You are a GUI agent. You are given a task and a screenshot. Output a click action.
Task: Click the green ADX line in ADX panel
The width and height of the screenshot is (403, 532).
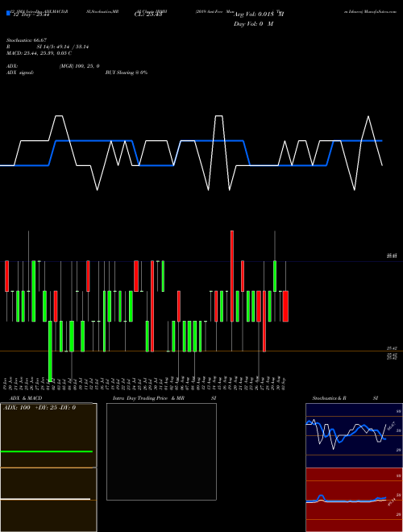click(47, 451)
